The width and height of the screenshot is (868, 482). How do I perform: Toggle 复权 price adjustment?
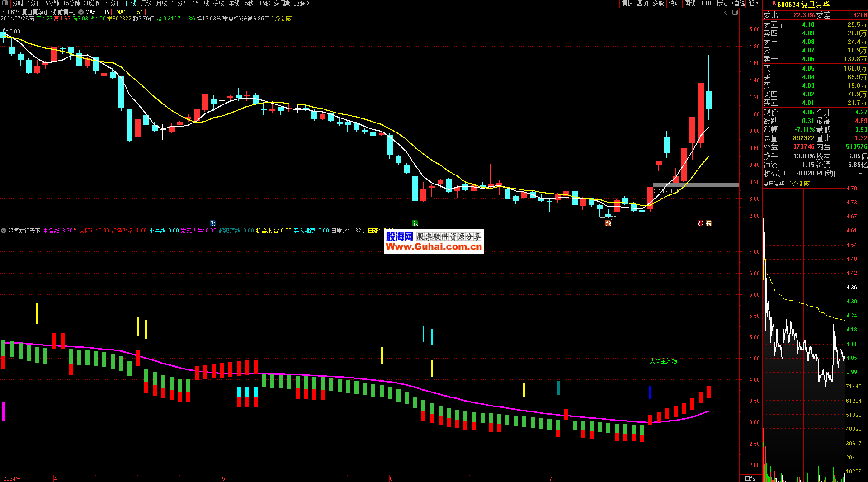coord(627,3)
